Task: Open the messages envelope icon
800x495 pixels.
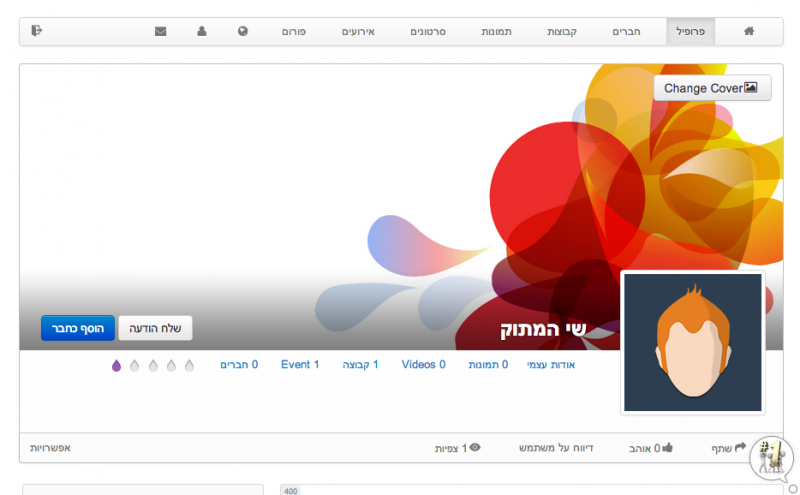Action: click(x=161, y=32)
